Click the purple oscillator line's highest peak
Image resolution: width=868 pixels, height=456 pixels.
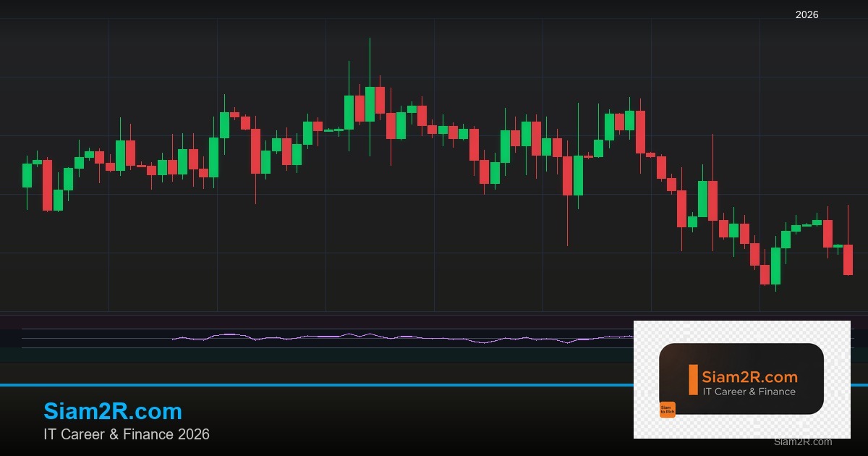[x=349, y=333]
